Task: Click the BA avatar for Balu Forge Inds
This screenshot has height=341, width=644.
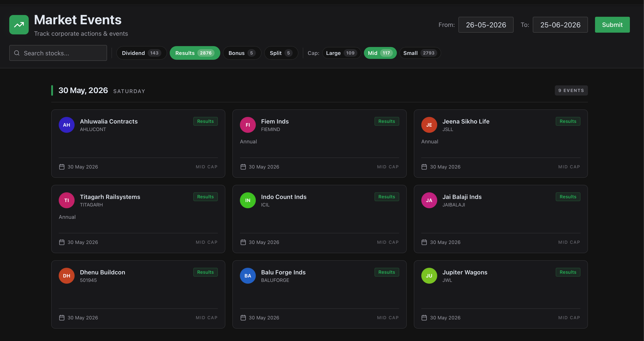Action: [x=248, y=276]
